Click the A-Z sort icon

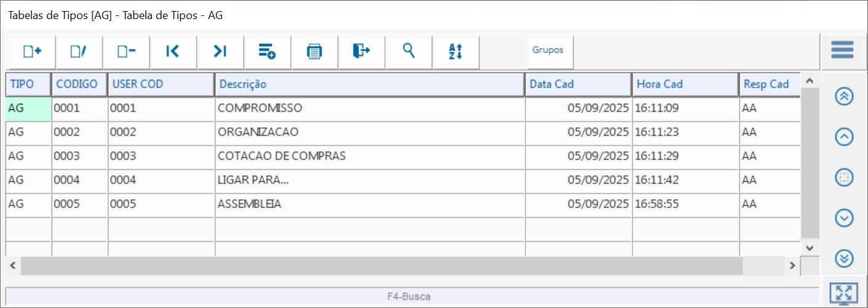click(x=455, y=52)
